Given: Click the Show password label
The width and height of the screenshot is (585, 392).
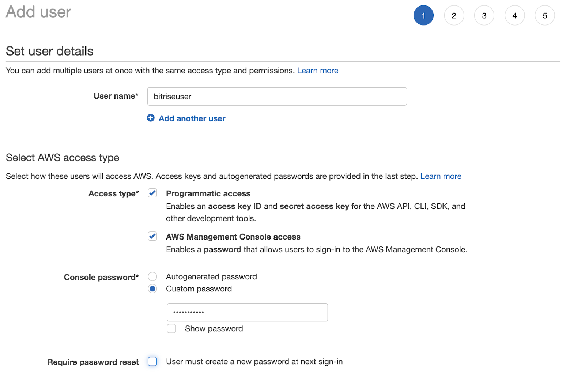Looking at the screenshot, I should point(214,329).
